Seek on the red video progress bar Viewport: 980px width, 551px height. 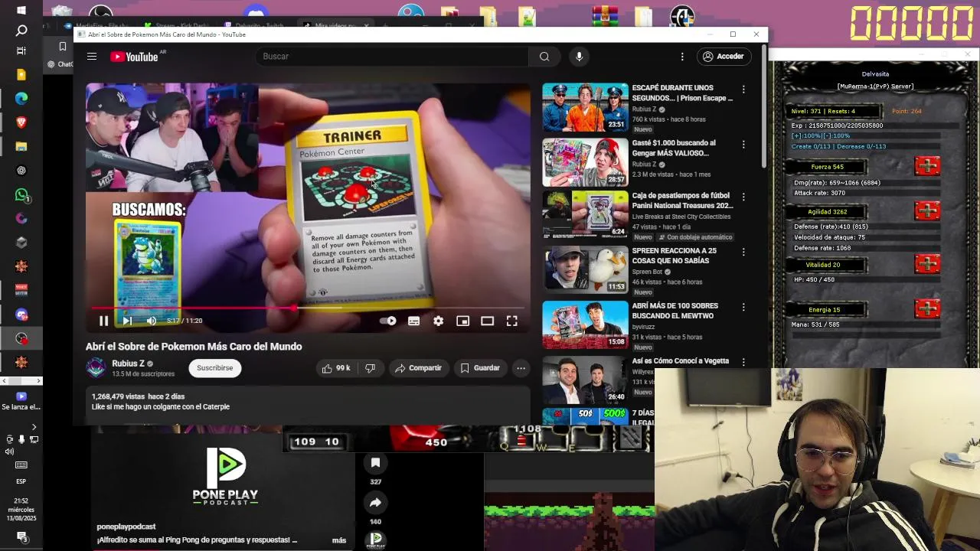(x=306, y=308)
